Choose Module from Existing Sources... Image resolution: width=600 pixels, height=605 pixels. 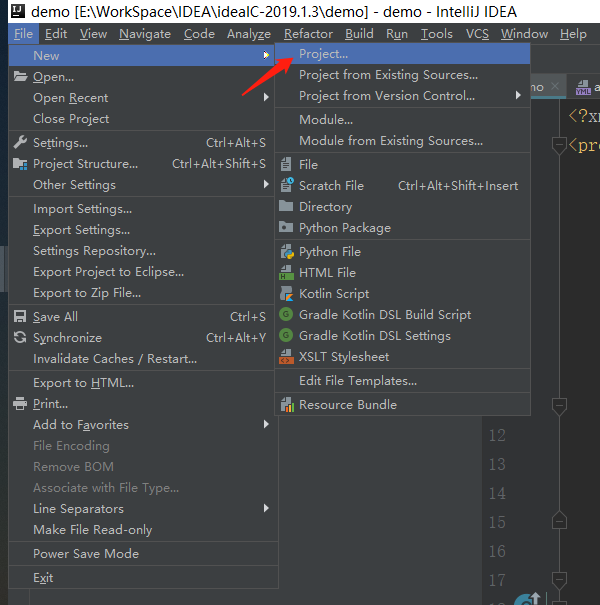pyautogui.click(x=402, y=140)
